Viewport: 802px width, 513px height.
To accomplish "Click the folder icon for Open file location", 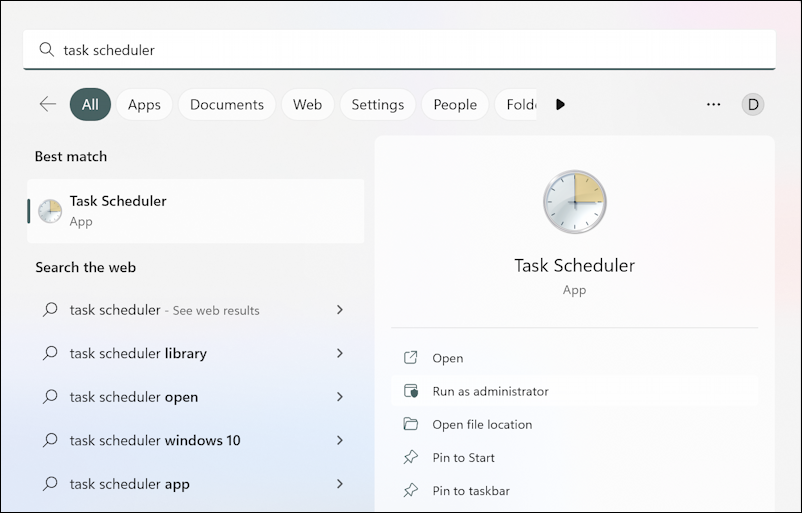I will [411, 424].
